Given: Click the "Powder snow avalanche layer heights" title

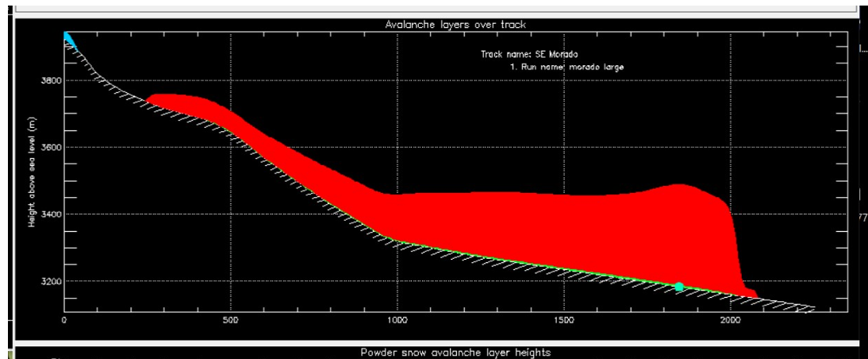Looking at the screenshot, I should click(x=455, y=352).
